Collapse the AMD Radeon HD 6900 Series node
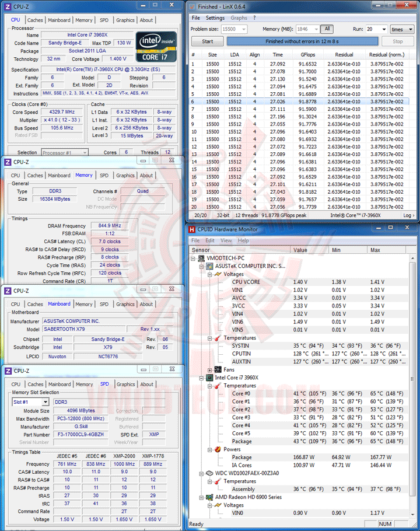 201,498
